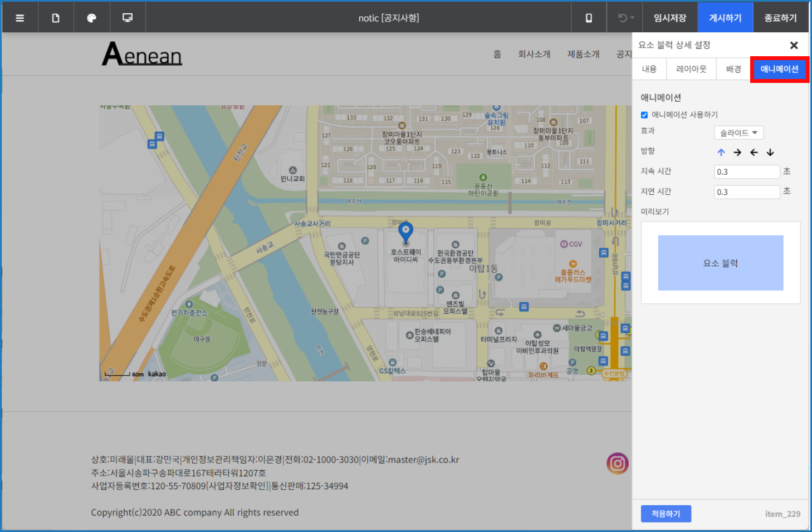Open the color palette theme icon
This screenshot has height=532, width=812.
coord(92,18)
